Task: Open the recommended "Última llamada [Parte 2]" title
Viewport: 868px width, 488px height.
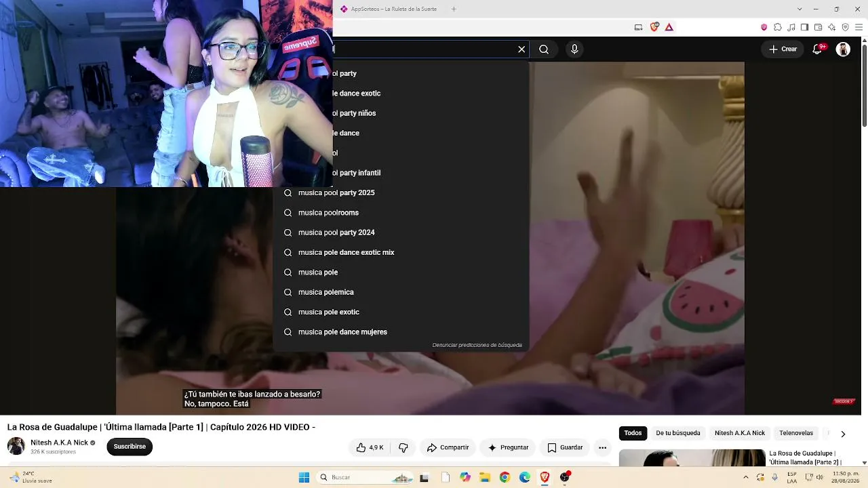Action: [x=806, y=457]
